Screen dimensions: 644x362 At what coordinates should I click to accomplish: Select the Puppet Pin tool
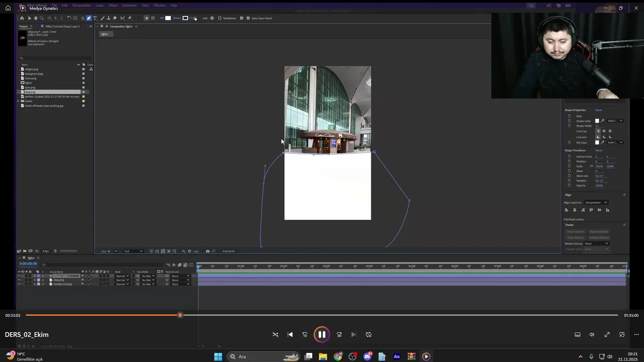(130, 18)
